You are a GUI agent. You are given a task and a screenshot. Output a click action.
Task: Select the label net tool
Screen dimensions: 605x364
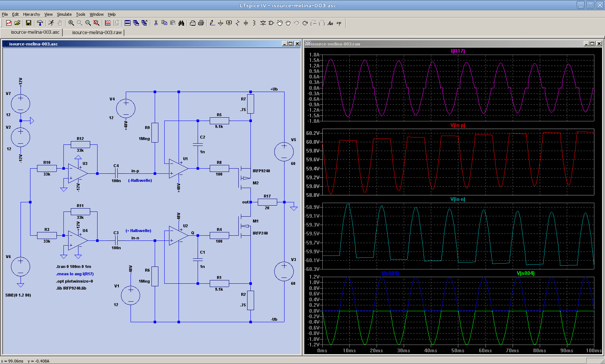click(x=229, y=23)
